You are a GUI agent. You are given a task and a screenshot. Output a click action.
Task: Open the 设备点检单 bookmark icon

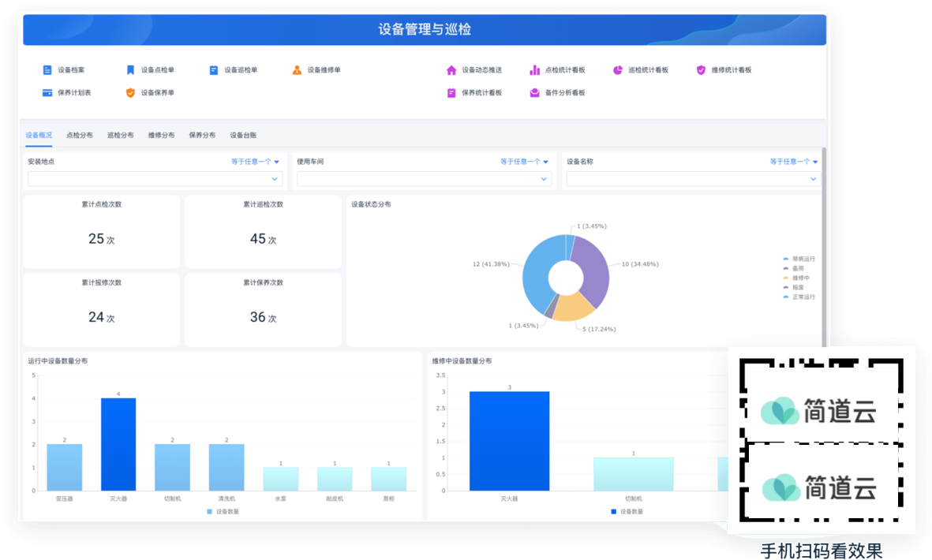(x=130, y=70)
